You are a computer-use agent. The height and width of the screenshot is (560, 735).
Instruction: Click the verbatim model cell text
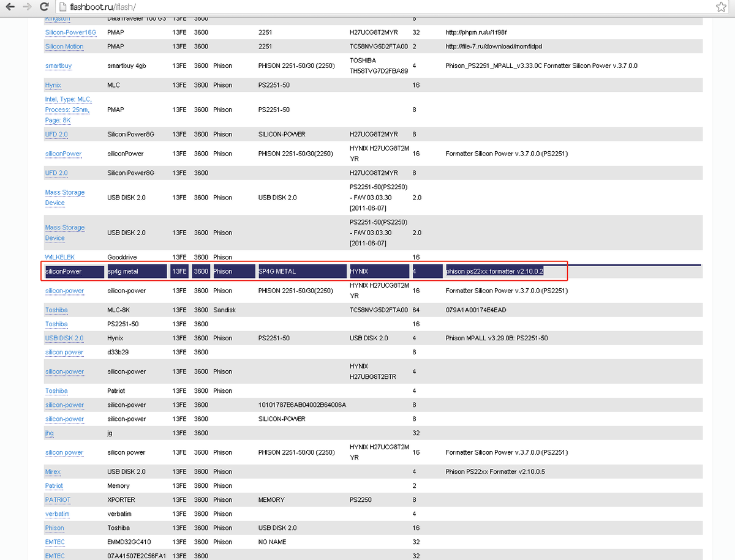[x=119, y=513]
